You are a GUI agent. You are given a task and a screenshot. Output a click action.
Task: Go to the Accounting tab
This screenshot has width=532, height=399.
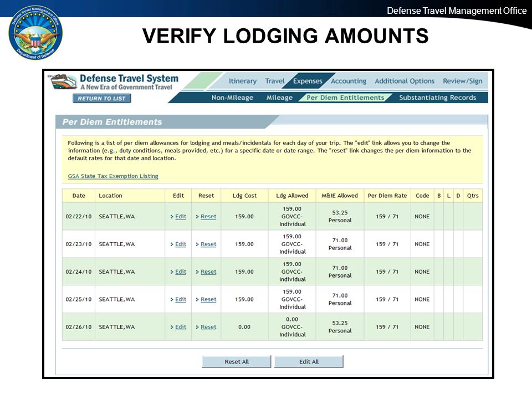349,81
